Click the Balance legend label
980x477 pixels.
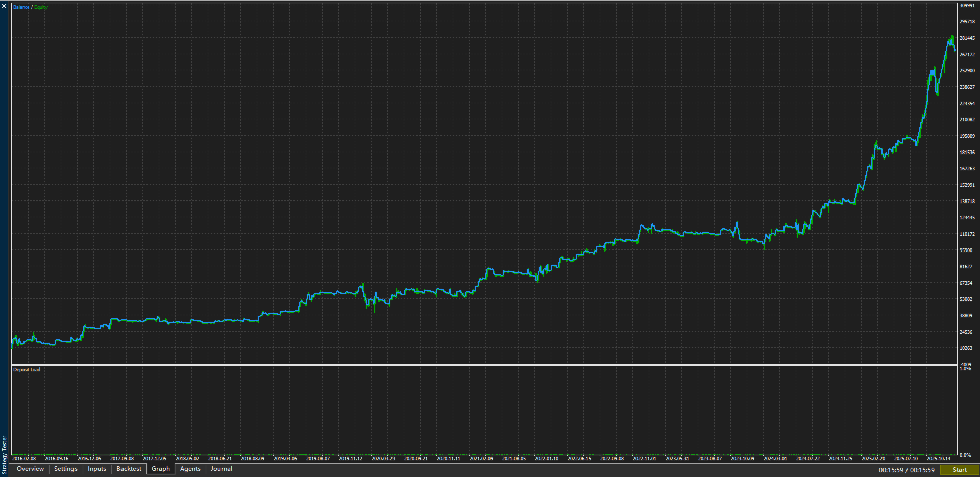click(x=21, y=7)
